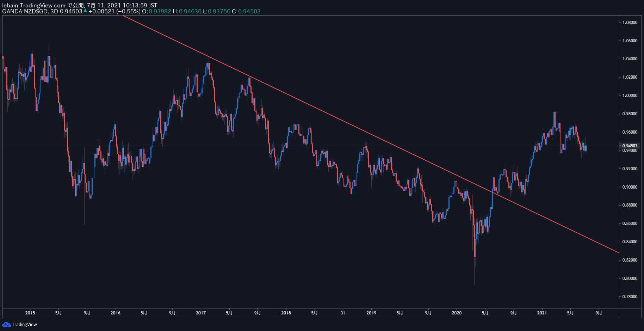The width and height of the screenshot is (644, 331).
Task: Click the 2019 label on time axis
Action: 371,313
